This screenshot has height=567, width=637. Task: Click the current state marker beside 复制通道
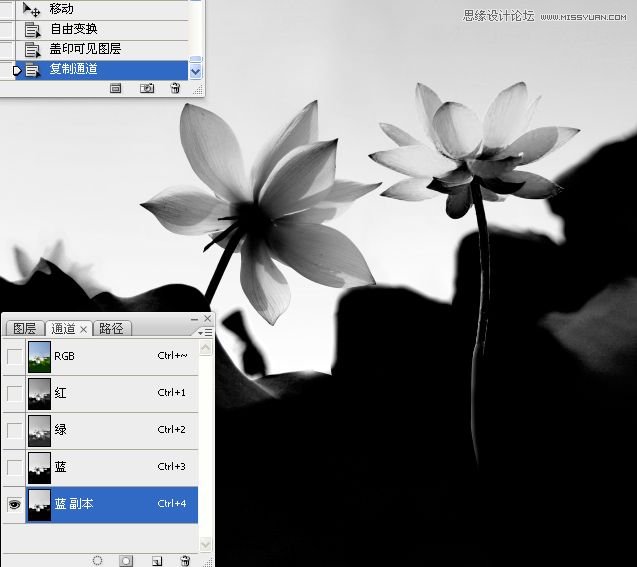click(17, 71)
